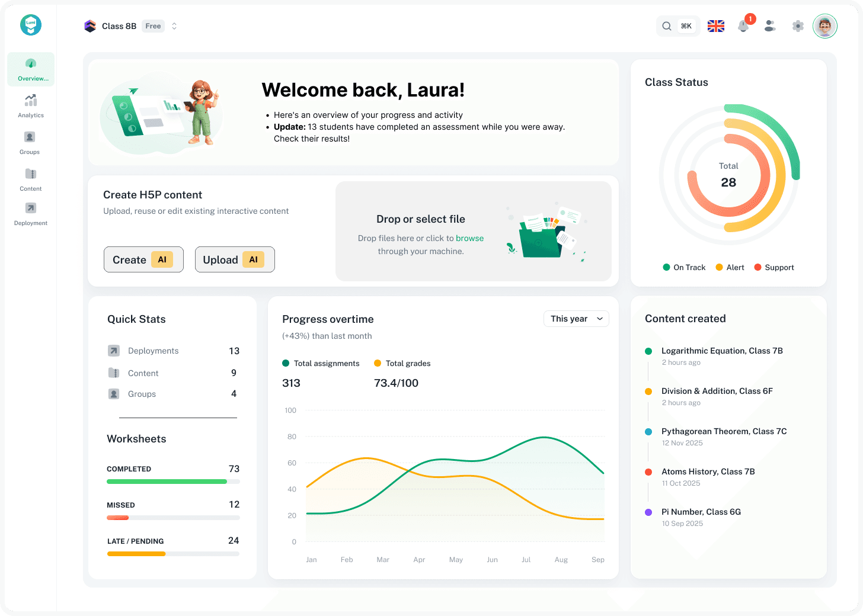This screenshot has width=863, height=616.
Task: Click the '(+43%) than last month' text
Action: (327, 336)
